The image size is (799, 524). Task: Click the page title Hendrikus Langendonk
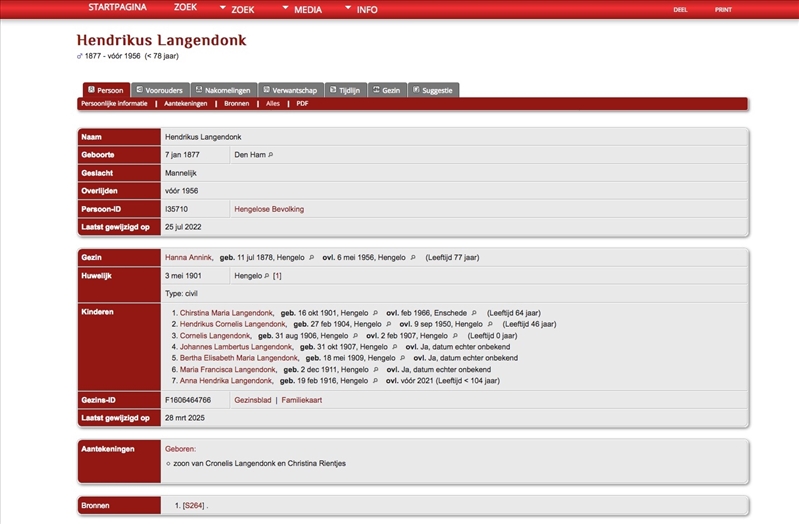(162, 40)
